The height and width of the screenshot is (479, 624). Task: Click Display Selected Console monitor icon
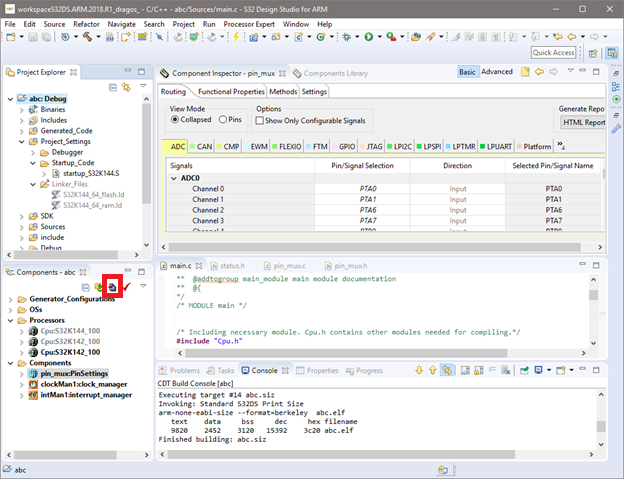point(538,371)
